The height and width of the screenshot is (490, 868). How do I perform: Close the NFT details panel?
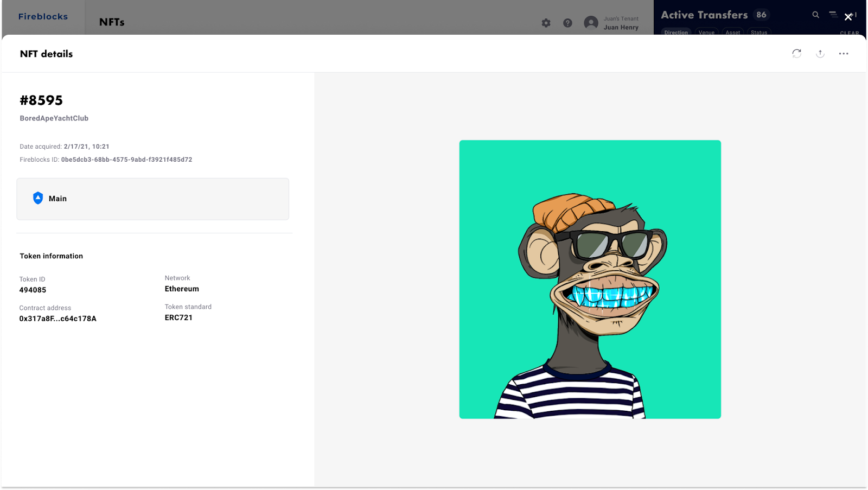pyautogui.click(x=848, y=17)
